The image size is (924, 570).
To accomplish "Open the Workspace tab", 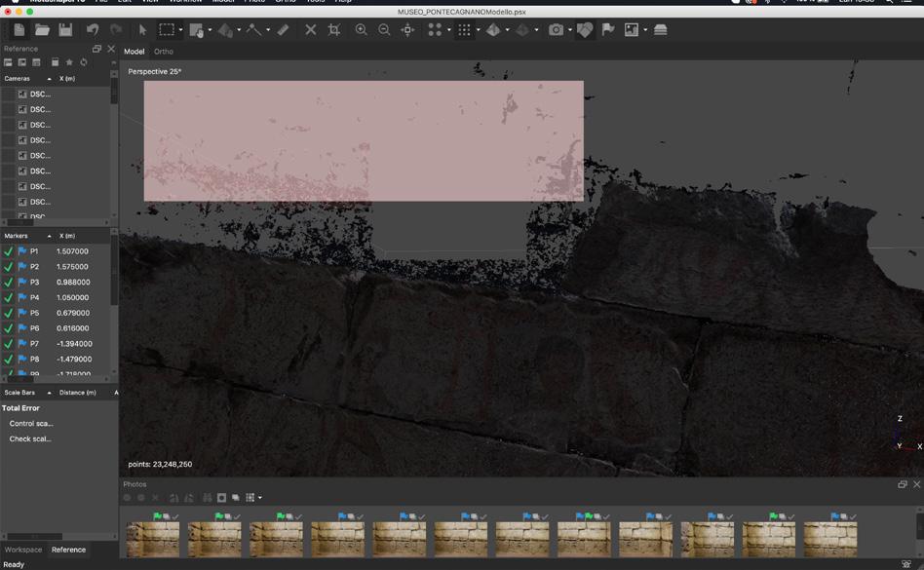I will pyautogui.click(x=23, y=550).
